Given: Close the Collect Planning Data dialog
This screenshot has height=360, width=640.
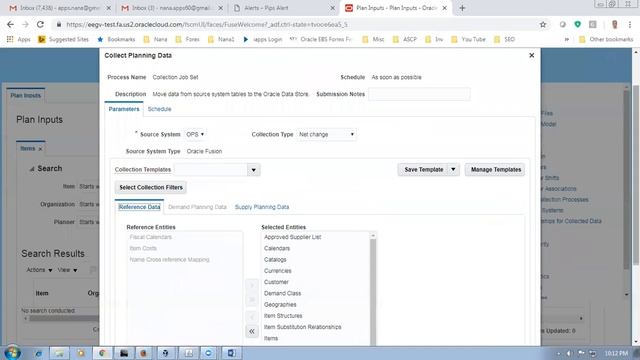Looking at the screenshot, I should (531, 55).
